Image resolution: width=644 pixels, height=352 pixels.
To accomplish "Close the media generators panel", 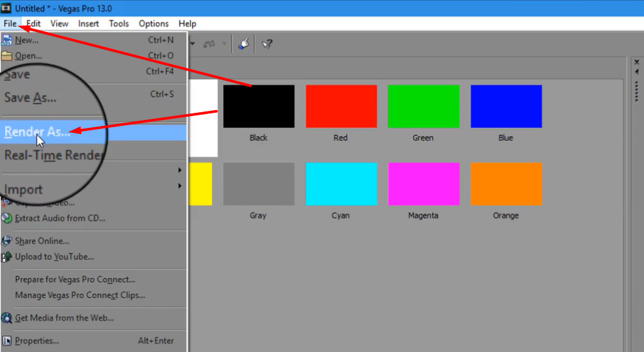I will [x=637, y=62].
